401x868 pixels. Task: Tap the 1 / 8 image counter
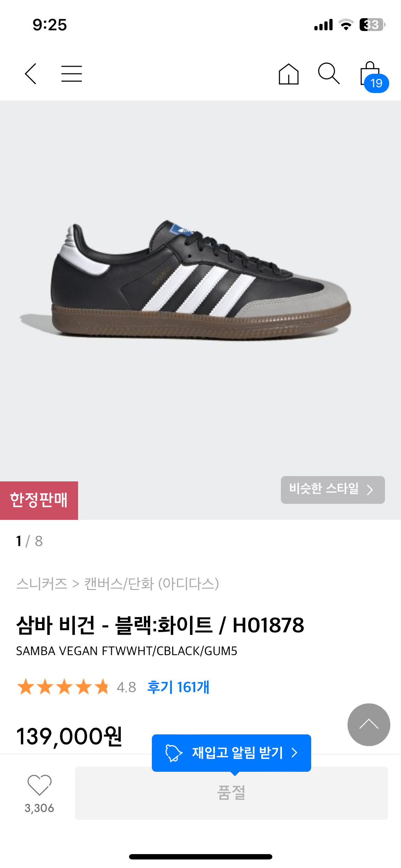tap(30, 541)
